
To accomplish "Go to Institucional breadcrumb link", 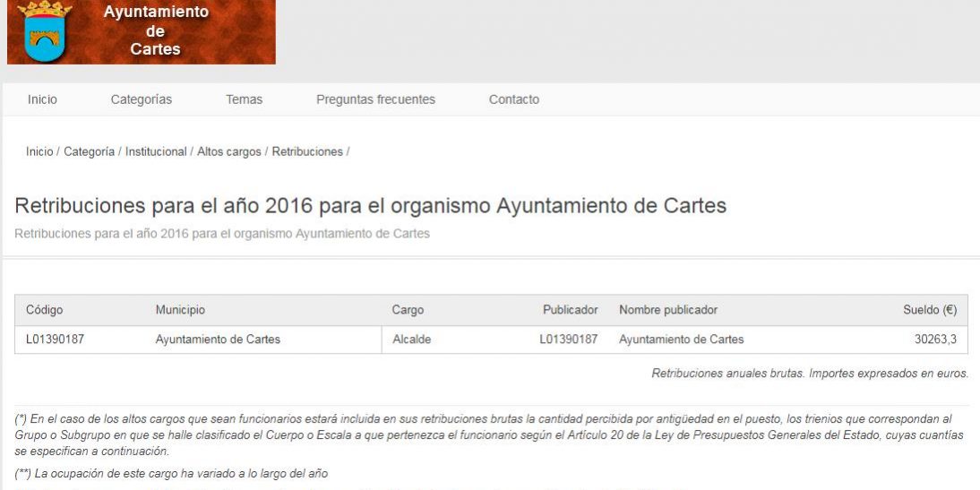I will [156, 152].
